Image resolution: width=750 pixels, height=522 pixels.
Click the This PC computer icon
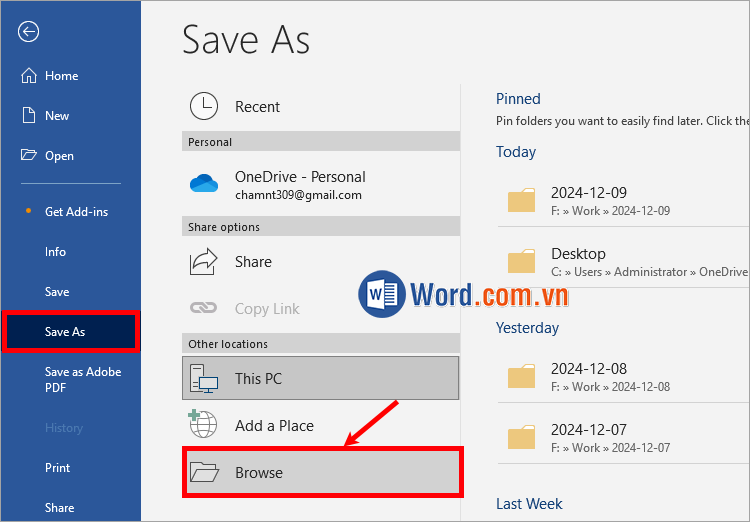[x=204, y=378]
